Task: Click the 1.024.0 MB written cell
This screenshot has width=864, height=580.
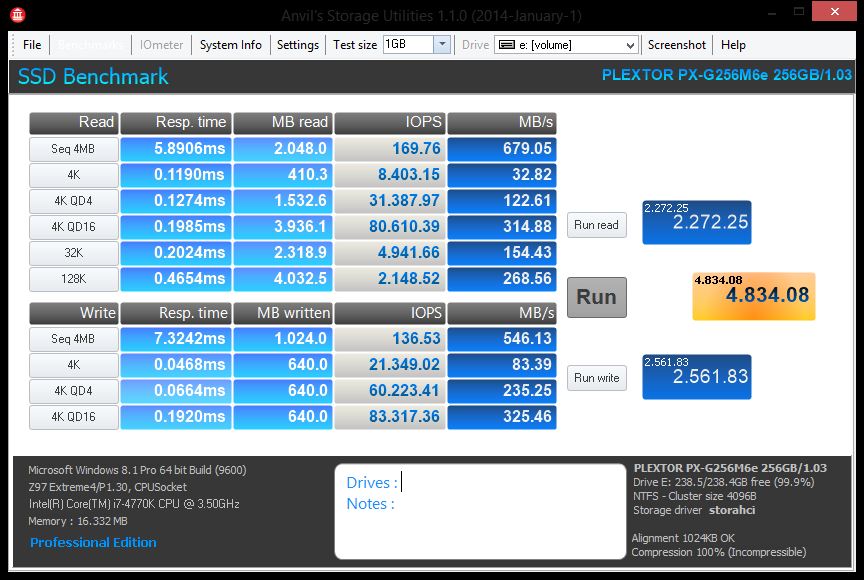Action: [x=283, y=339]
